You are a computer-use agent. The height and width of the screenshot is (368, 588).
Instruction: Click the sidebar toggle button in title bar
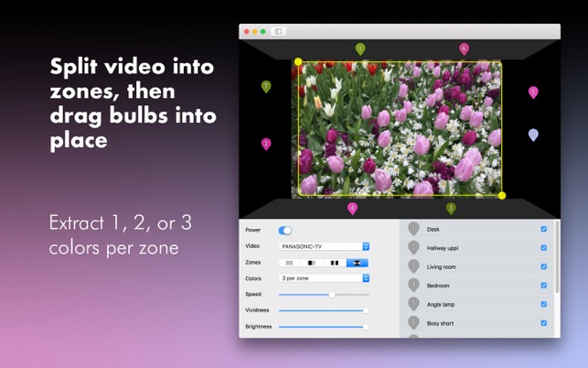pos(278,31)
